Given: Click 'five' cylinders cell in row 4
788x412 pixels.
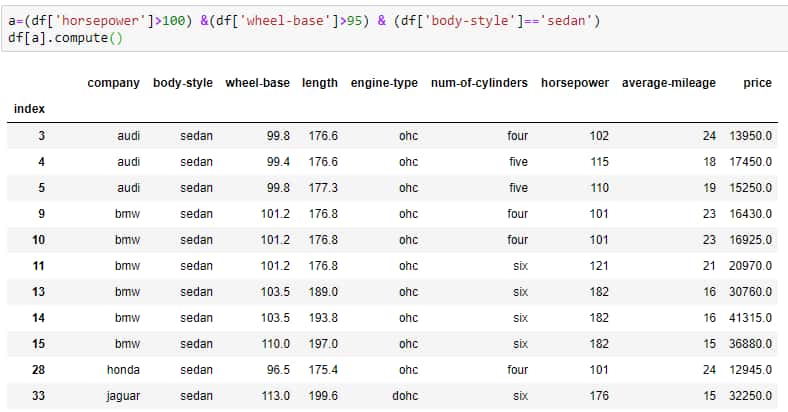Looking at the screenshot, I should [518, 162].
